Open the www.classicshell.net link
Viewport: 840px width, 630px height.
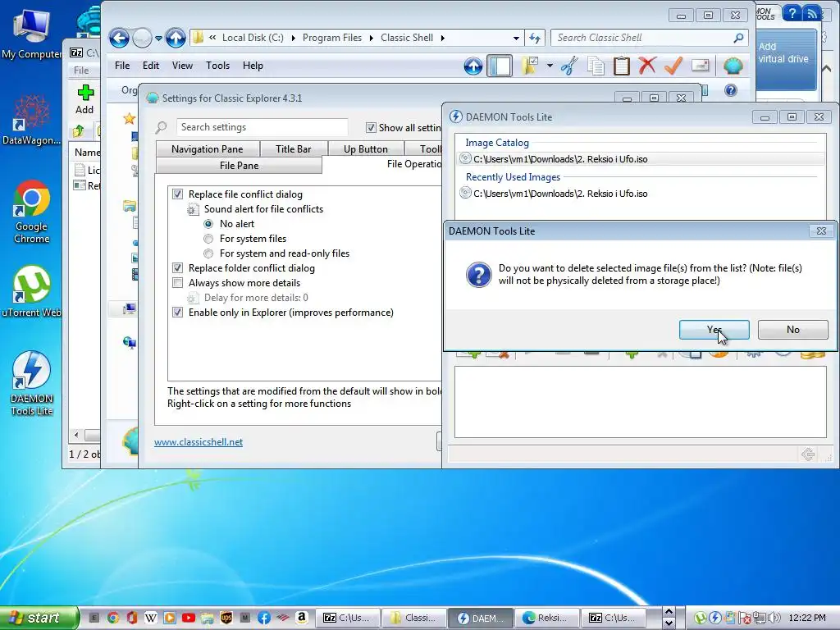[199, 442]
